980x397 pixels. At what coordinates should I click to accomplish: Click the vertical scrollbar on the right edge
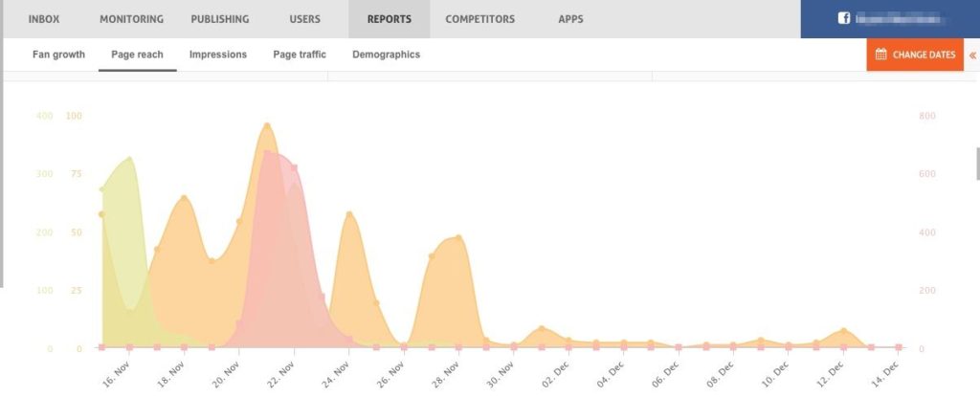coord(976,163)
